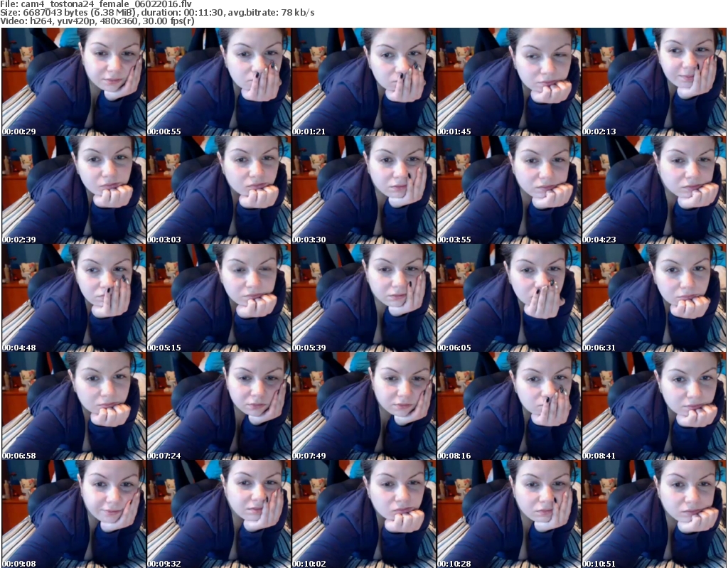
Task: Select the thumbnail timestamped 00:07:24
Action: tap(219, 407)
